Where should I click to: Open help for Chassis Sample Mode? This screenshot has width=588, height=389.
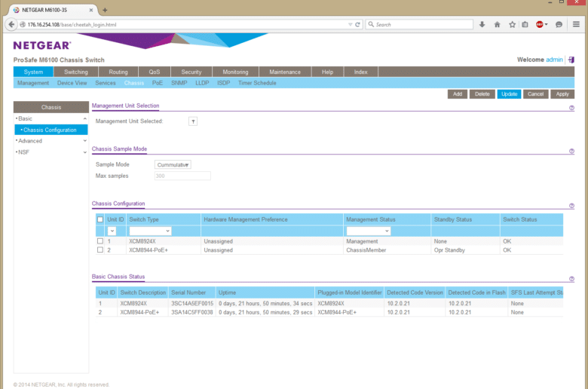[571, 151]
